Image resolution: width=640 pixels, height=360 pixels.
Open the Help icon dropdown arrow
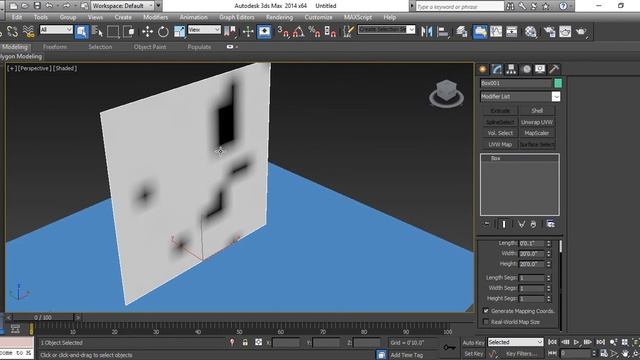(x=571, y=6)
